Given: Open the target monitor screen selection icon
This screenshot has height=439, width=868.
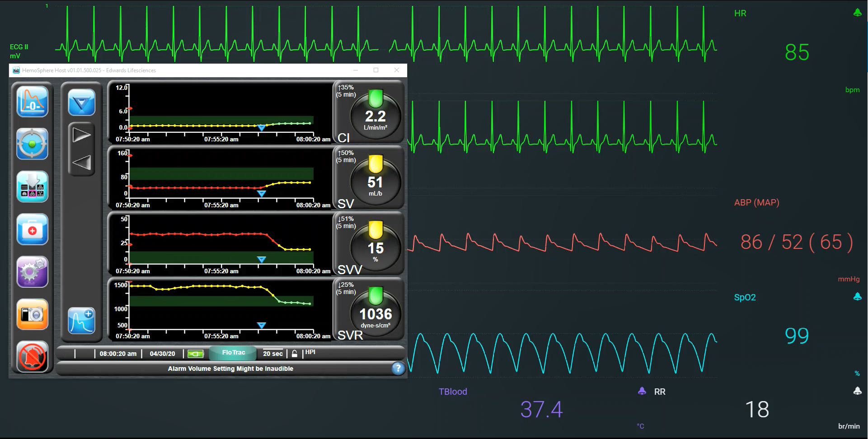Looking at the screenshot, I should point(32,144).
